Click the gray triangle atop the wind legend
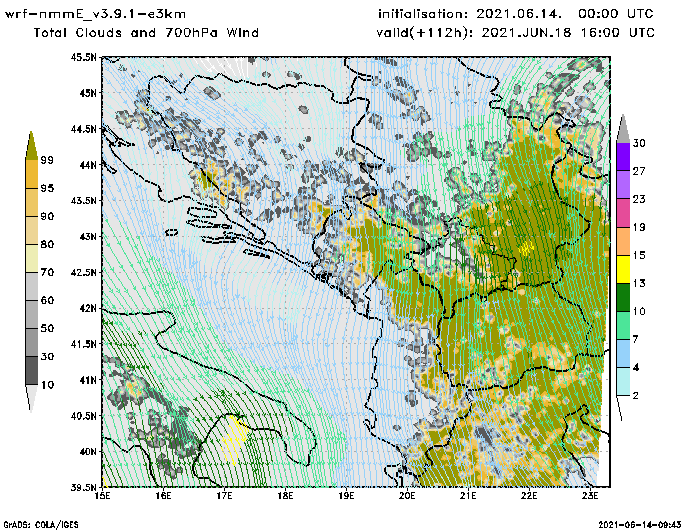The image size is (700, 530). (623, 130)
